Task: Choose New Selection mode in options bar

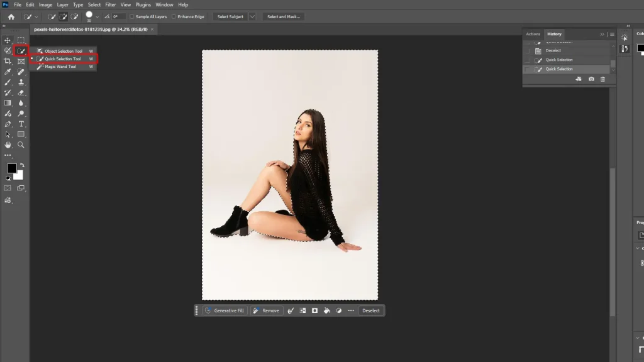Action: coord(52,17)
